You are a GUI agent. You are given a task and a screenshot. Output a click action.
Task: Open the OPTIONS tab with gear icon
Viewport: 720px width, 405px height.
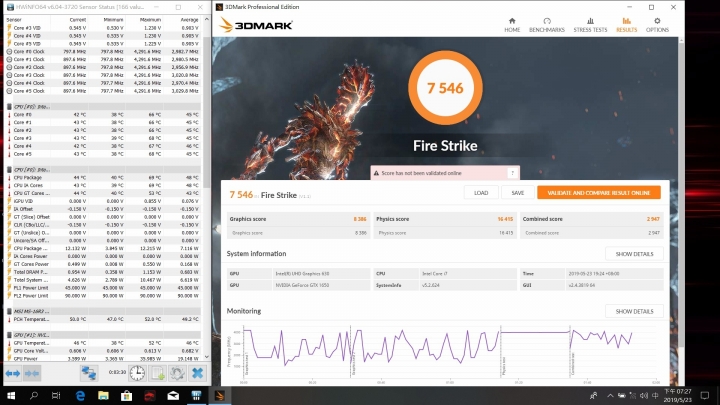657,25
